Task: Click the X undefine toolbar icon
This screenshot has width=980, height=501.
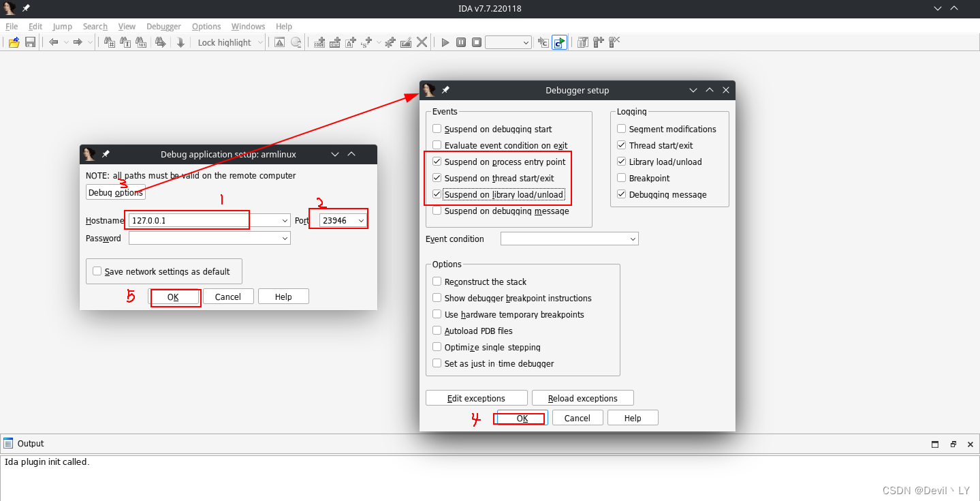Action: pyautogui.click(x=422, y=42)
